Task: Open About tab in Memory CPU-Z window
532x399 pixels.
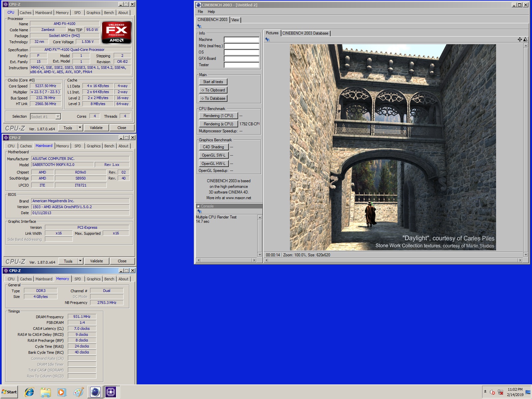Action: 123,279
